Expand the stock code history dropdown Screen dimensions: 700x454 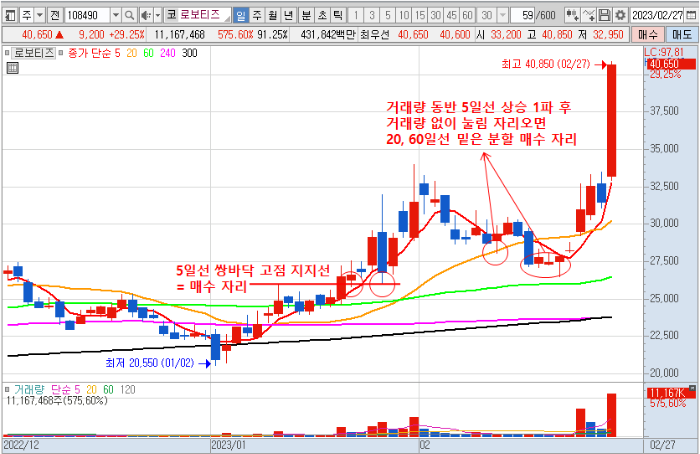point(116,16)
